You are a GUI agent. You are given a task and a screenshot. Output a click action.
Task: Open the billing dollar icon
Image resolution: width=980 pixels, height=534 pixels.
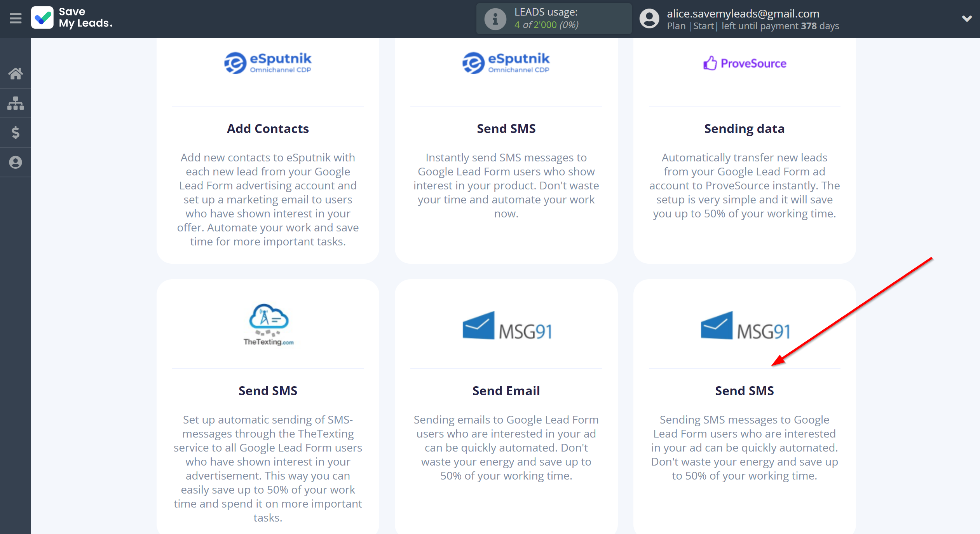(x=16, y=133)
